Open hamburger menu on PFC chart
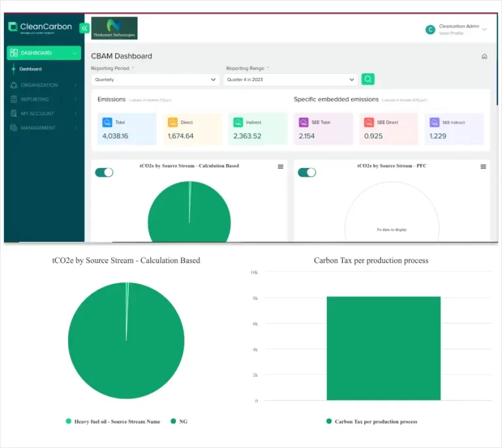This screenshot has width=502, height=448. point(483,167)
